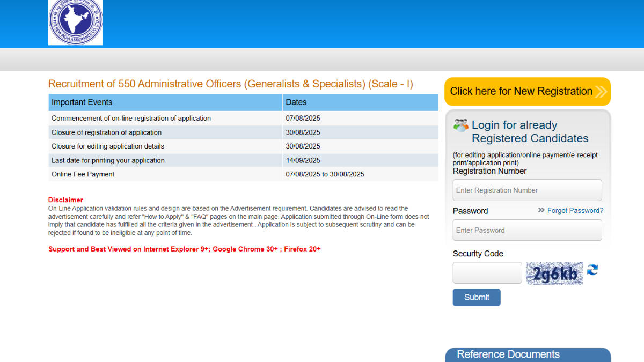Open Click here for New Registration
Screen dimensions: 644x362
pyautogui.click(x=528, y=92)
